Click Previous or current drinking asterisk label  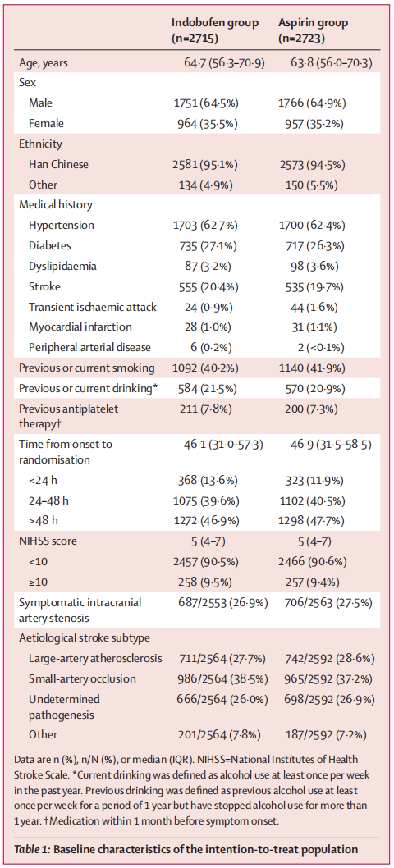89,390
